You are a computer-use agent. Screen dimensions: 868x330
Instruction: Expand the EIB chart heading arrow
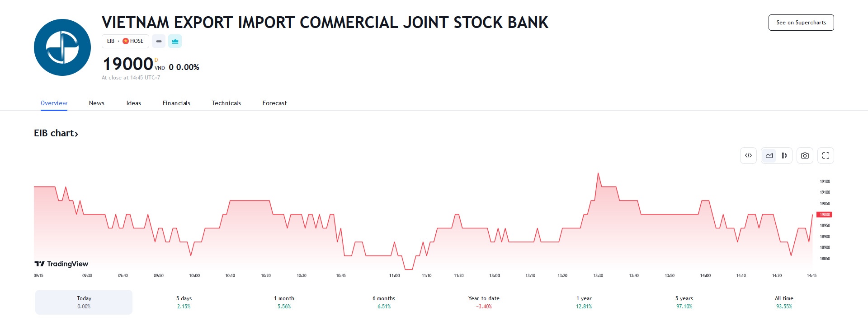76,134
